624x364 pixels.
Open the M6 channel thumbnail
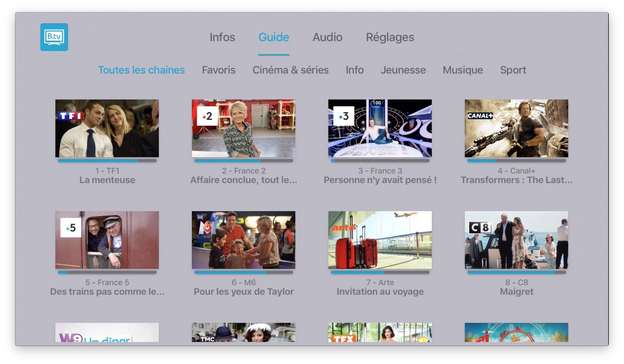244,240
